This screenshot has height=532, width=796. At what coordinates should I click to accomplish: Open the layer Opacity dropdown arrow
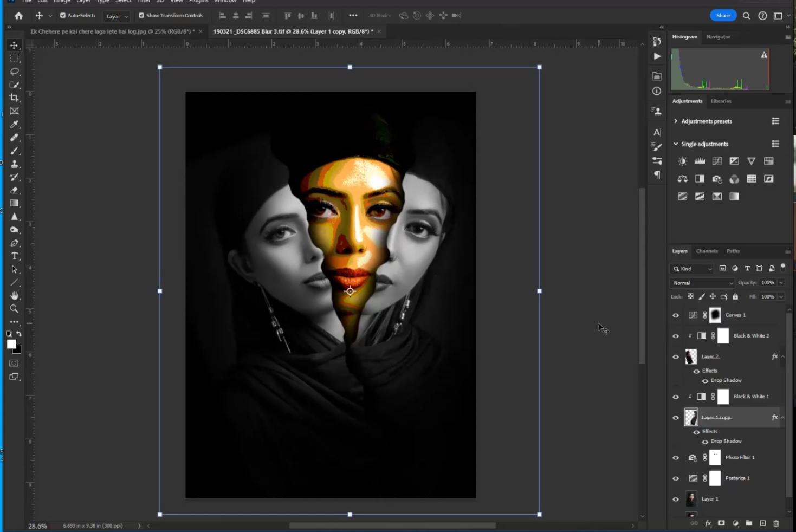tap(781, 283)
